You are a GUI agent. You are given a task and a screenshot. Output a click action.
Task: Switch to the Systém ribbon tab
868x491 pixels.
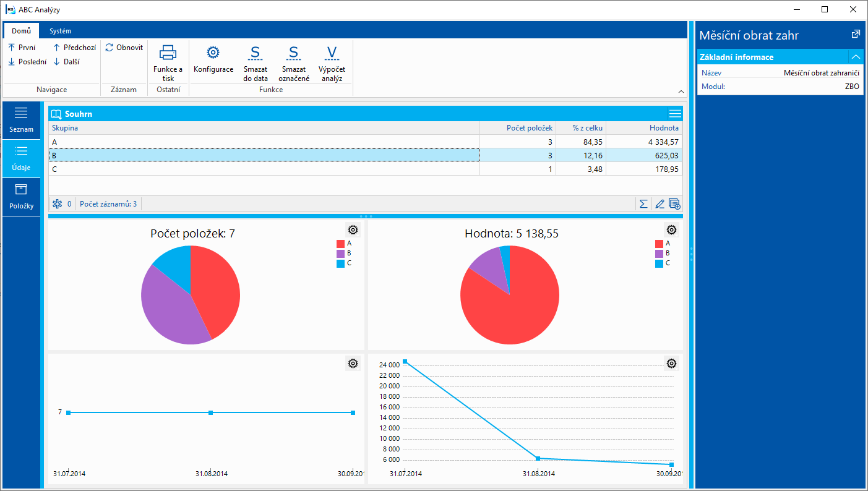pyautogui.click(x=61, y=31)
